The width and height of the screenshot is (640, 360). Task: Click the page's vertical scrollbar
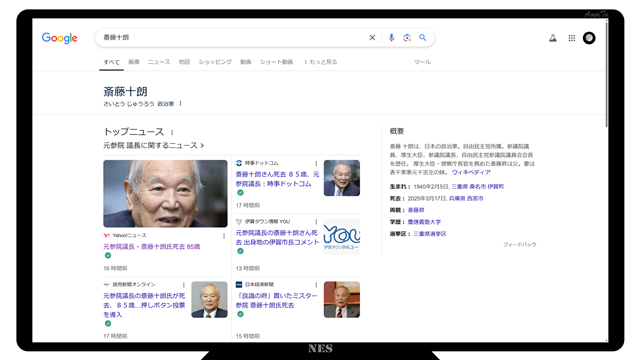pos(607,73)
